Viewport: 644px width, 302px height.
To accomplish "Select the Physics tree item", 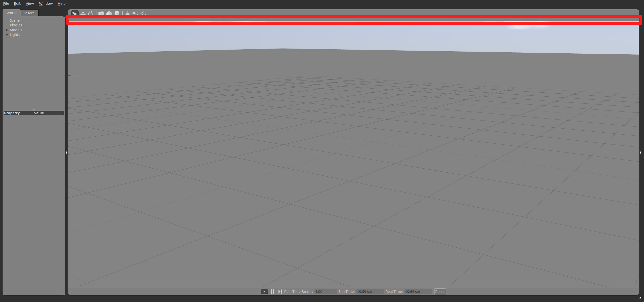I will 16,25.
